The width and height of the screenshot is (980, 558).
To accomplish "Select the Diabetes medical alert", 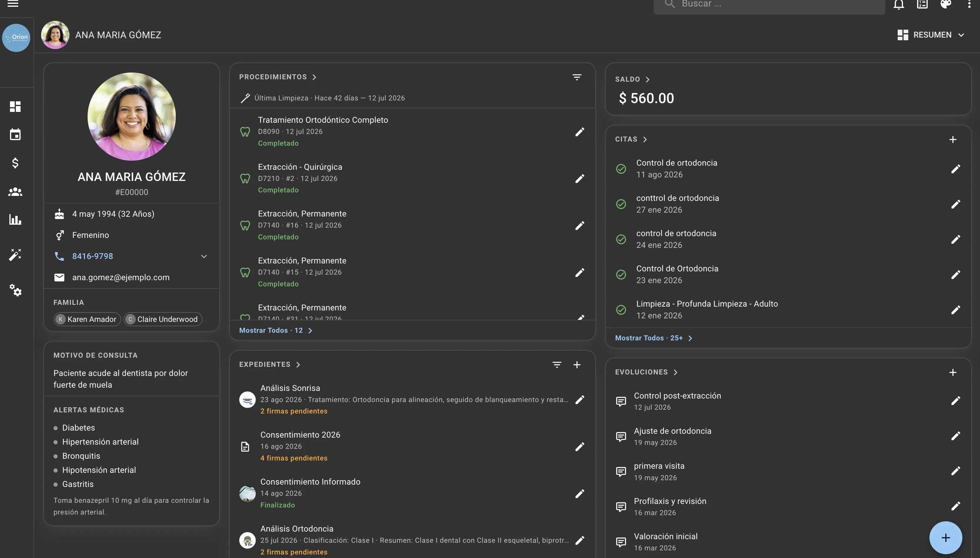I will tap(78, 428).
